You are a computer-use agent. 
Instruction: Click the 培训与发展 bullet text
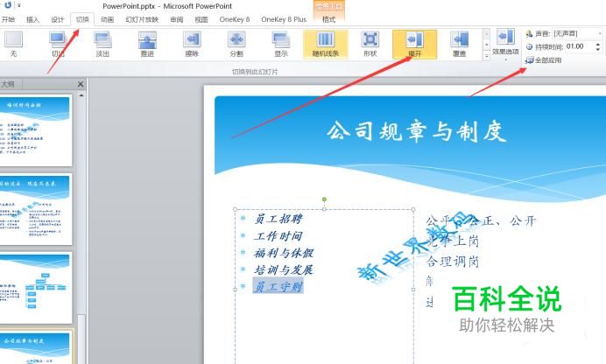[x=284, y=269]
